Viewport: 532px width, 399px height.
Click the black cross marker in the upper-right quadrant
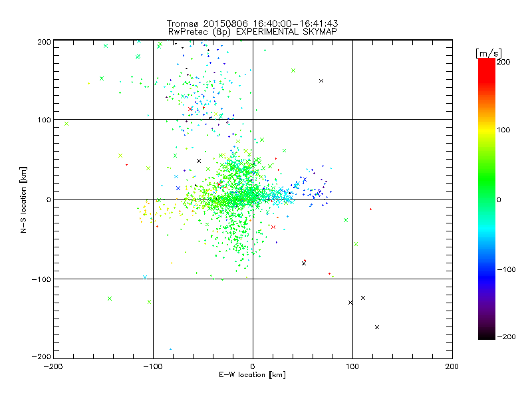(321, 81)
